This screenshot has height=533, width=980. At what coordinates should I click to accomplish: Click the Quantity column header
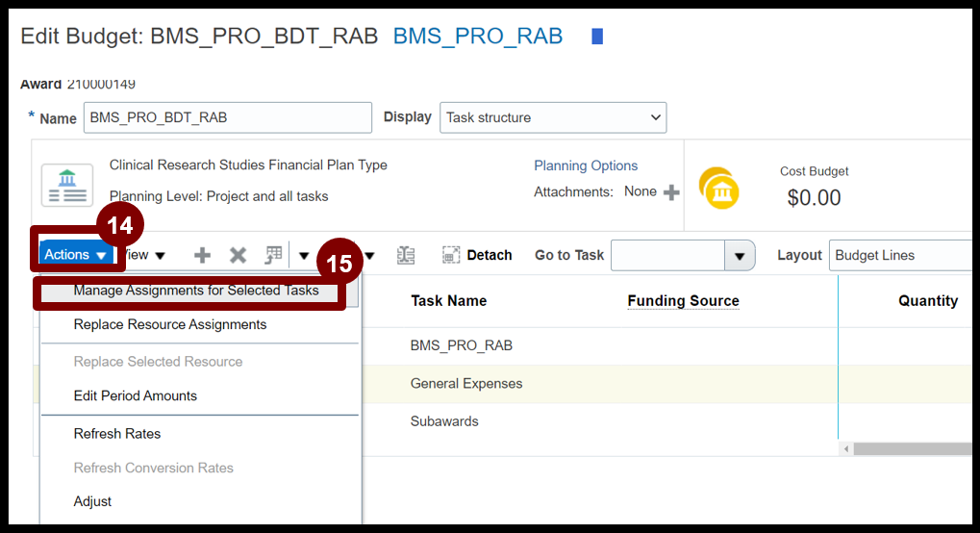(928, 301)
